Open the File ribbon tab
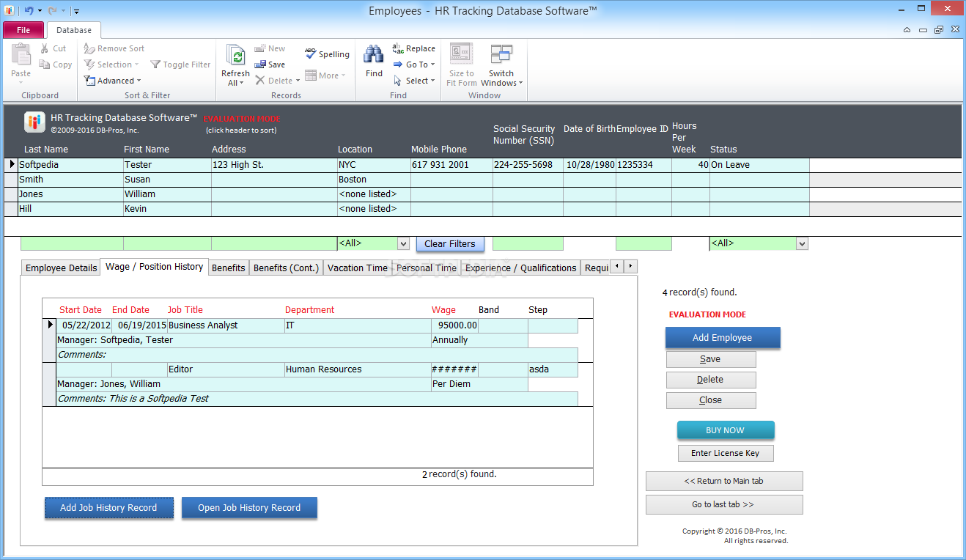This screenshot has width=966, height=560. coord(23,30)
